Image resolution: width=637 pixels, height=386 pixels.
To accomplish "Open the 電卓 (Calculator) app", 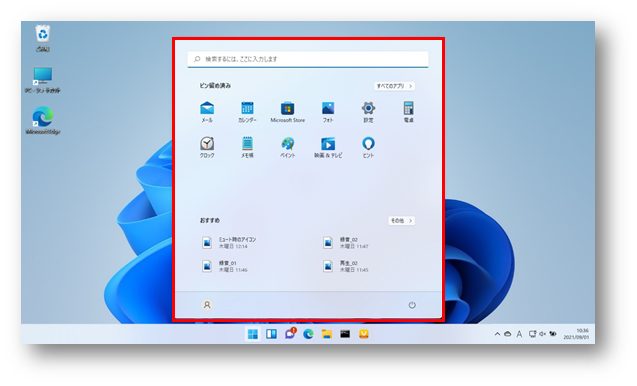I will (408, 112).
